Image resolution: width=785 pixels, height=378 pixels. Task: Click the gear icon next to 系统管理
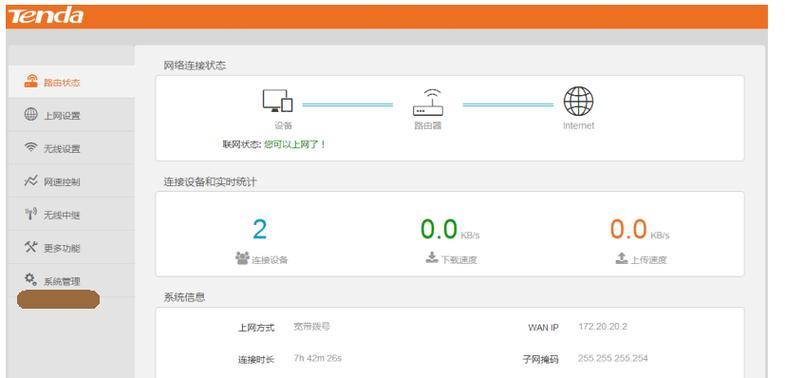tap(31, 279)
